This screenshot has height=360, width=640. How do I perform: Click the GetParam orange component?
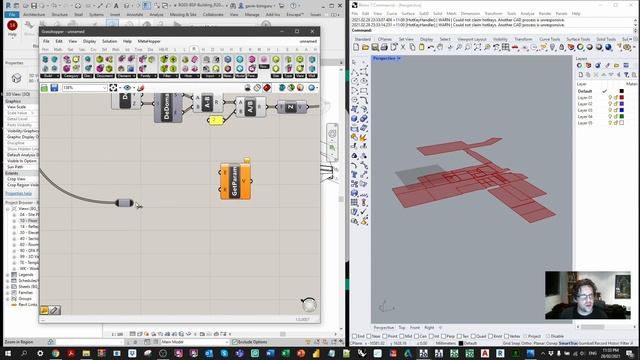point(236,181)
